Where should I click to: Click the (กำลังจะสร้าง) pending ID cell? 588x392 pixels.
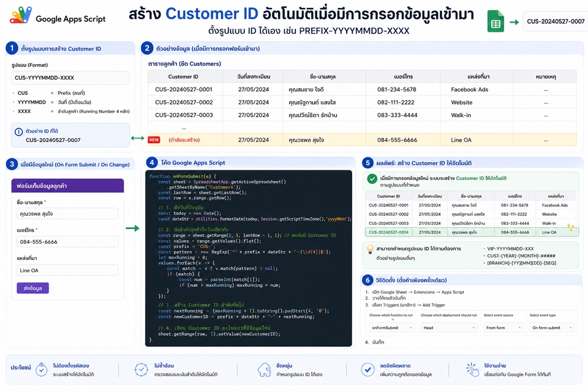click(x=184, y=140)
